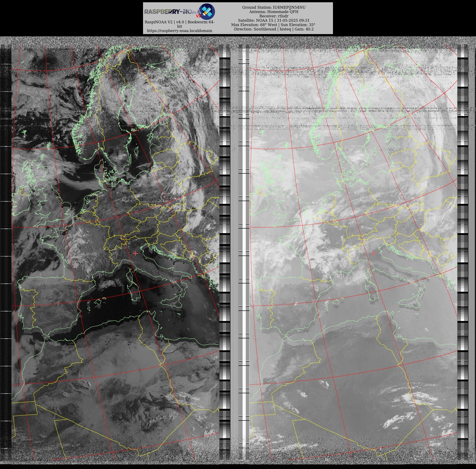Click the red ground station cross in right image
The image size is (476, 469).
click(x=373, y=253)
